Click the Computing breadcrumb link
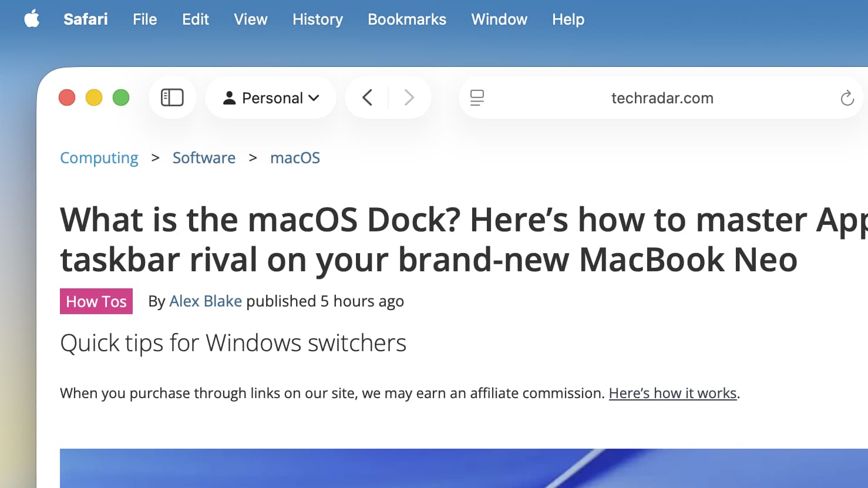The width and height of the screenshot is (868, 488). click(99, 157)
